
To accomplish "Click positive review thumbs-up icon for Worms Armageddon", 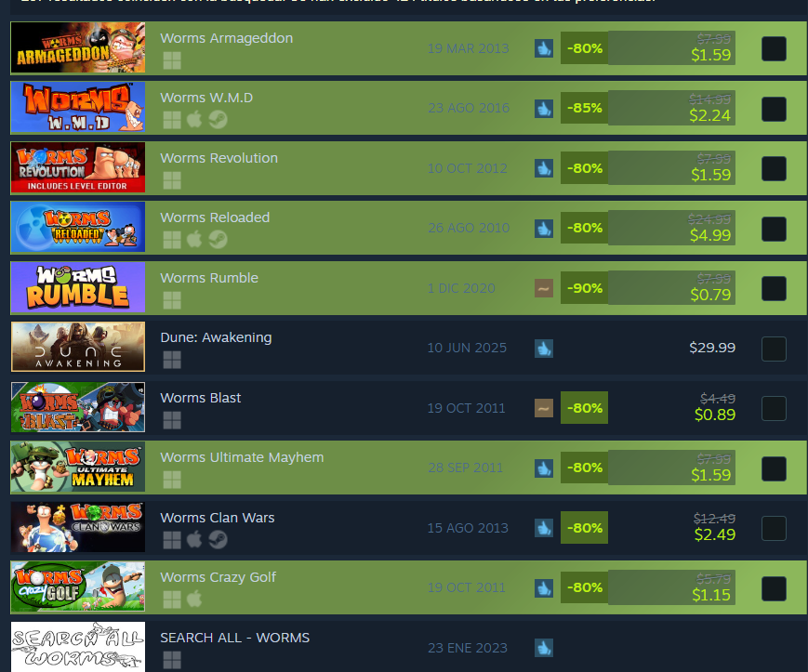I will (x=544, y=48).
